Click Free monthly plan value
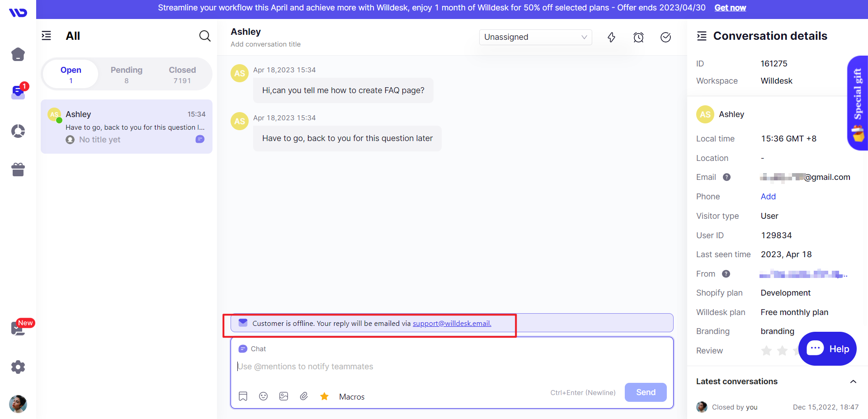Viewport: 868px width, 419px height. [x=794, y=312]
